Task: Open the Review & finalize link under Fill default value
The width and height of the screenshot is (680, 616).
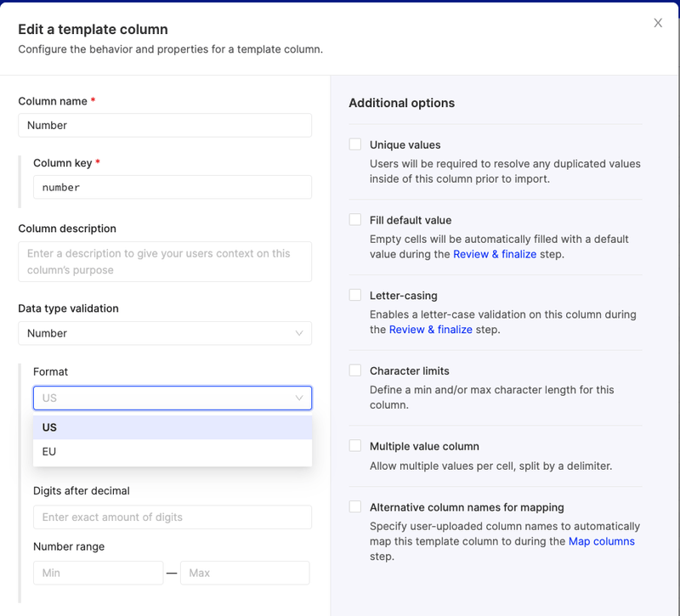Action: click(495, 253)
